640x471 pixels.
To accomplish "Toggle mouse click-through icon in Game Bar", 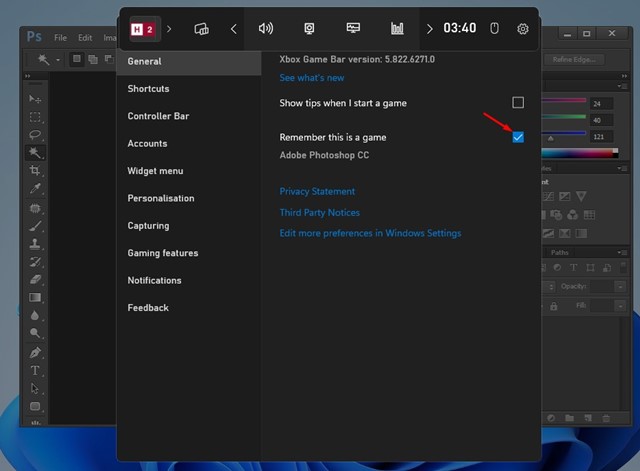I will coord(494,28).
